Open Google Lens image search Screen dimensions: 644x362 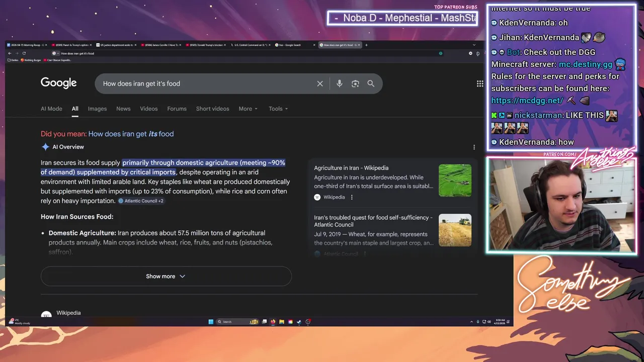(355, 83)
